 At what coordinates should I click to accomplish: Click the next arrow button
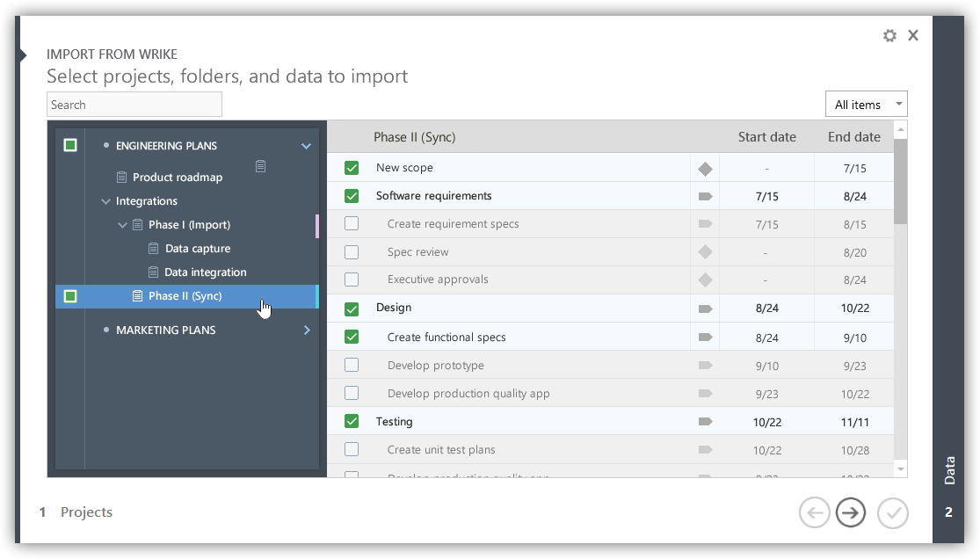(x=850, y=512)
